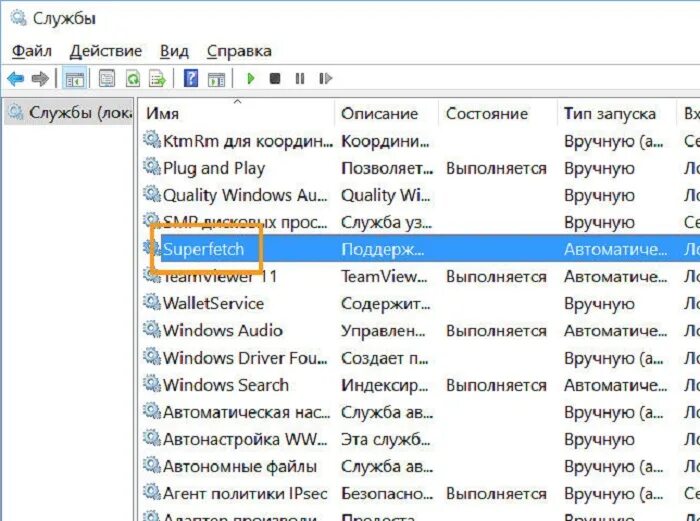Click the gear icon beside Автонастройка WW...
This screenshot has height=521, width=700.
(x=152, y=438)
